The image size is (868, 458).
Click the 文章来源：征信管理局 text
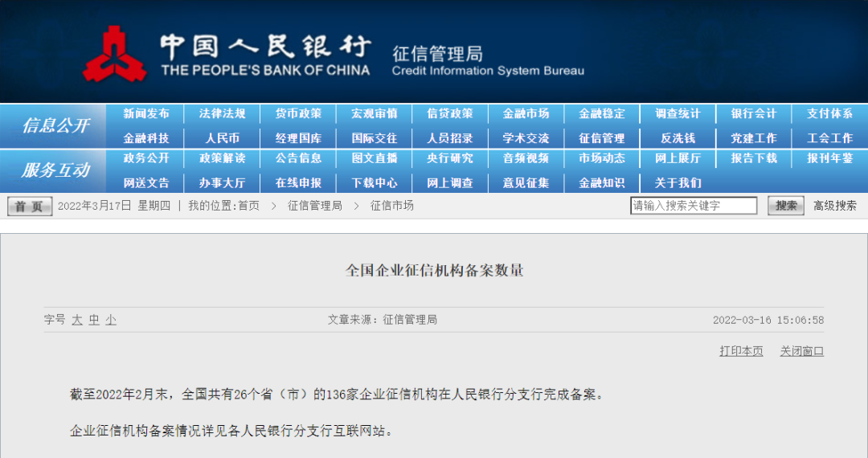[382, 320]
